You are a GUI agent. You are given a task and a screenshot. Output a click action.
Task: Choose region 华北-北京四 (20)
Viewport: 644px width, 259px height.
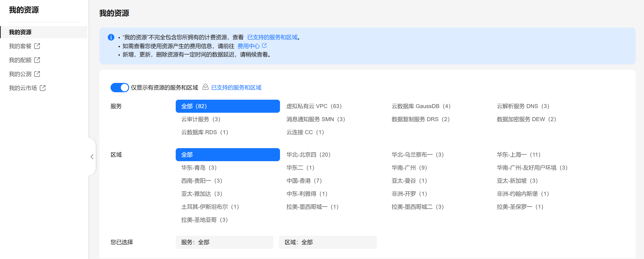coord(308,155)
